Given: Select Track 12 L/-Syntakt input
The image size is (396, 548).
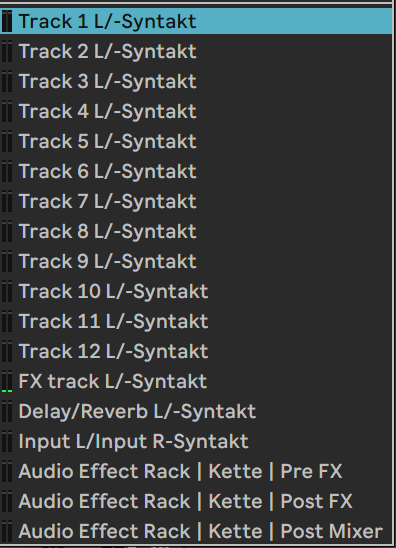Looking at the screenshot, I should point(196,352).
